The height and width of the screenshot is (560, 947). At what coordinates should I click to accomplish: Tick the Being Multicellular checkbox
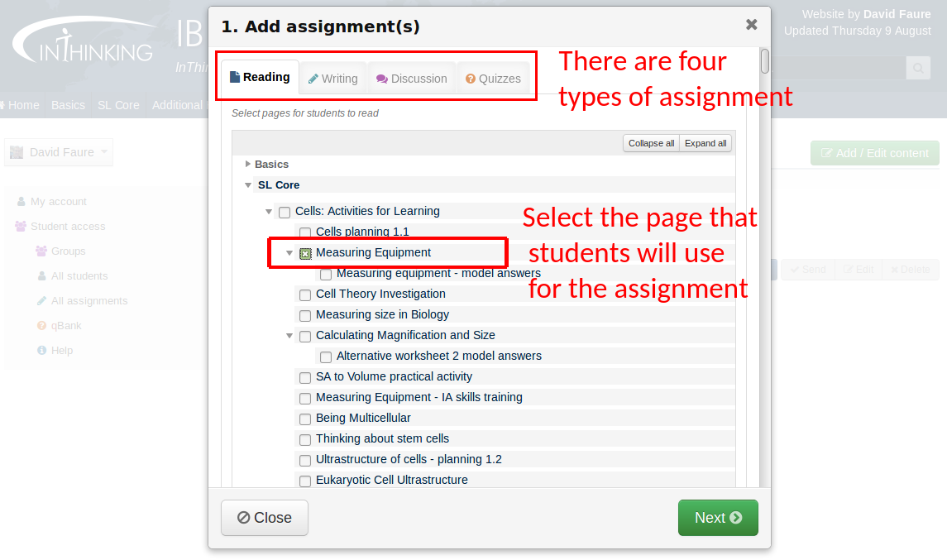(x=305, y=419)
